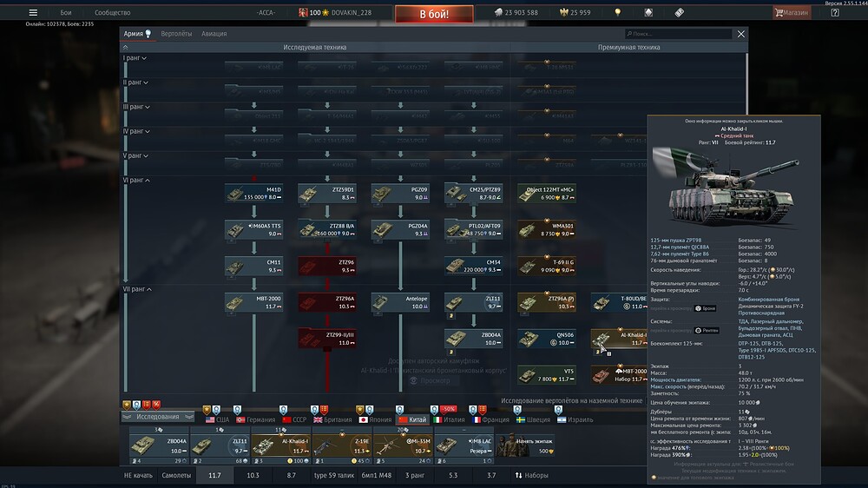Switch nation to СССР
The height and width of the screenshot is (488, 868).
pos(294,420)
